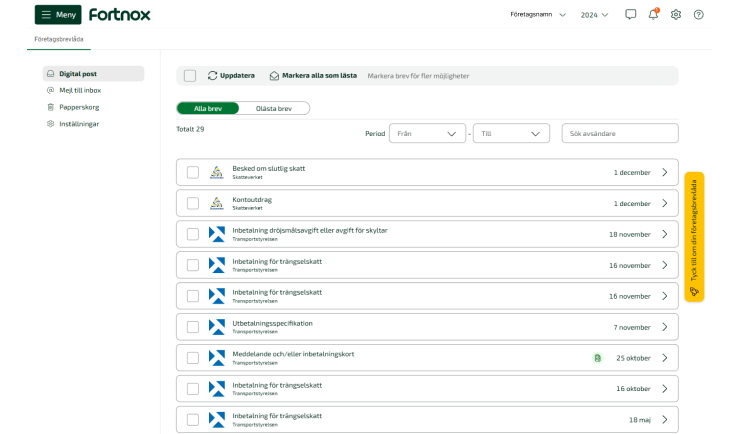Expand the Företagsnamn dropdown

point(538,15)
